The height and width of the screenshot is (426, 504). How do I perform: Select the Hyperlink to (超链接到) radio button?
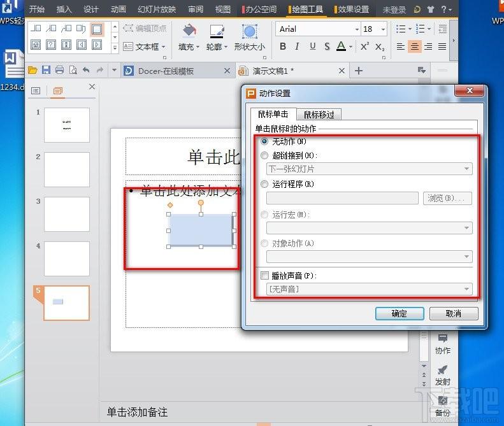pos(264,155)
